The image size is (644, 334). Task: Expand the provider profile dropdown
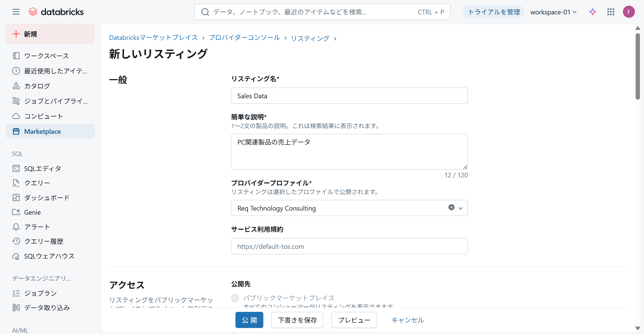pos(461,208)
